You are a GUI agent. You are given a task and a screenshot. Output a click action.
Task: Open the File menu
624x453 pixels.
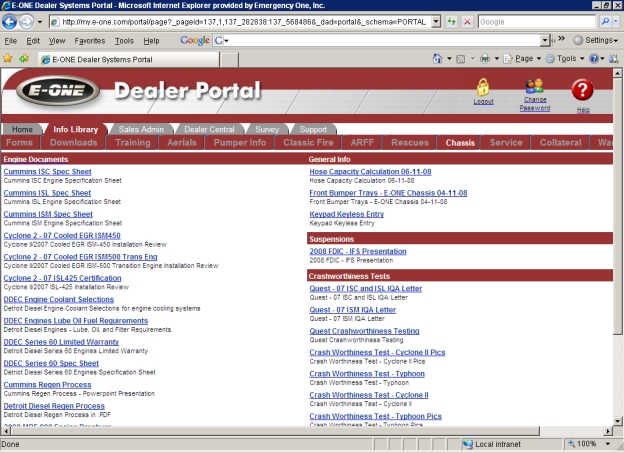(x=10, y=41)
